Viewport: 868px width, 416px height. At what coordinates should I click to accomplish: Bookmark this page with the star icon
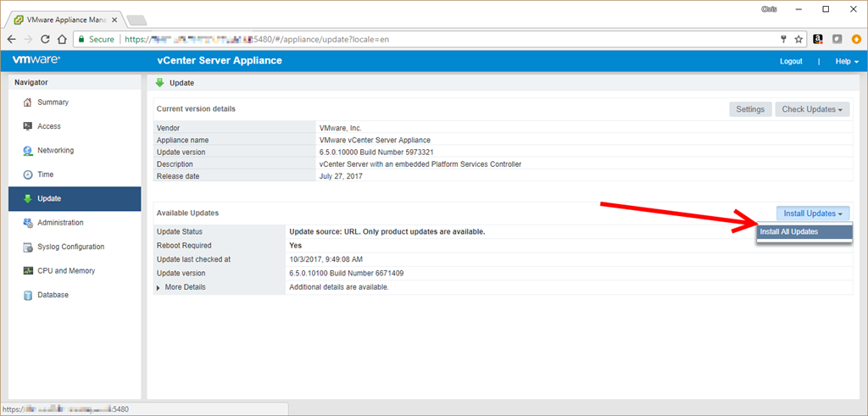tap(798, 39)
